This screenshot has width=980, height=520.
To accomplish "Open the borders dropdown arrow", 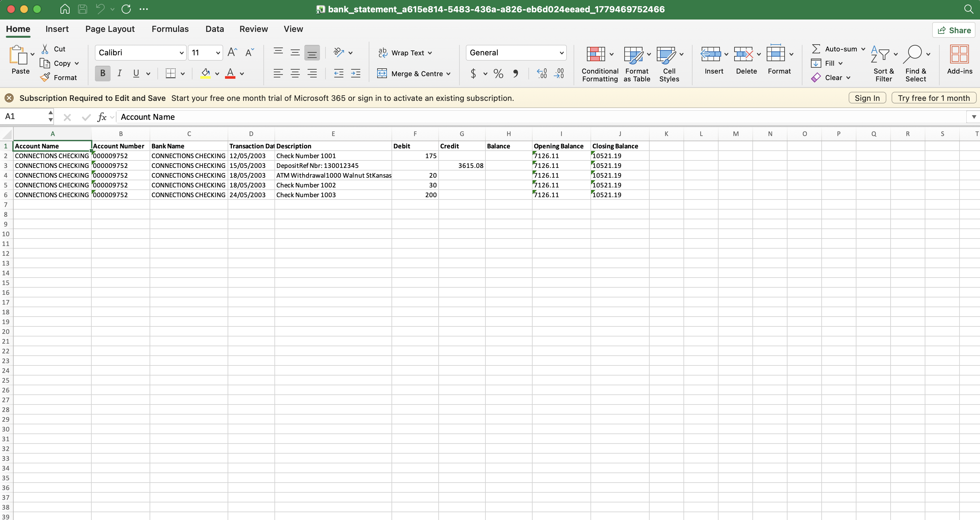I will (x=183, y=74).
